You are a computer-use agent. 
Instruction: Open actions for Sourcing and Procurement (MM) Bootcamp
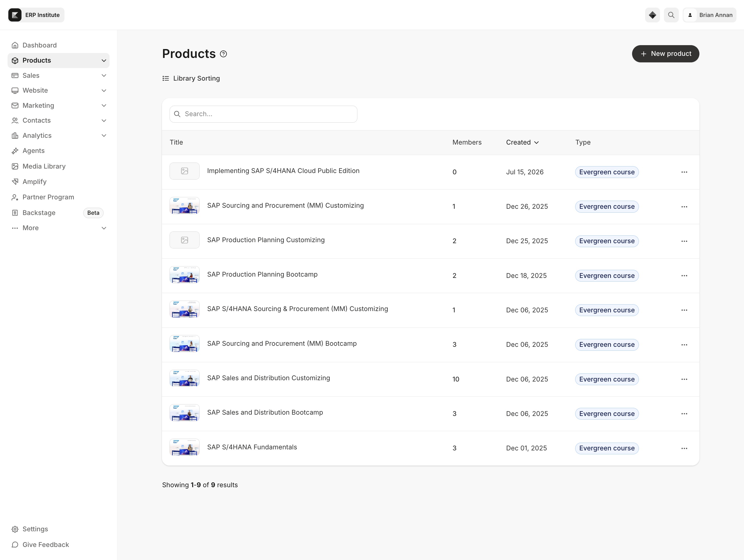[x=684, y=345]
